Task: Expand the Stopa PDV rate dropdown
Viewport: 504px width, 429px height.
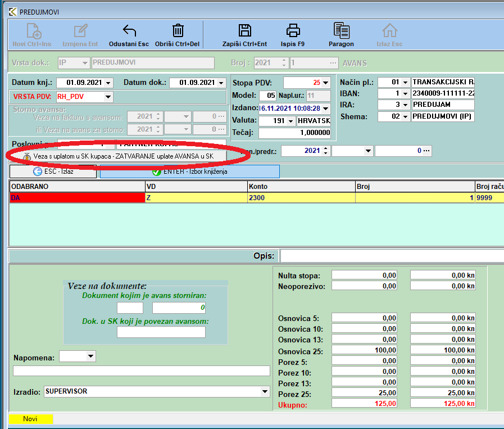Action: 325,83
